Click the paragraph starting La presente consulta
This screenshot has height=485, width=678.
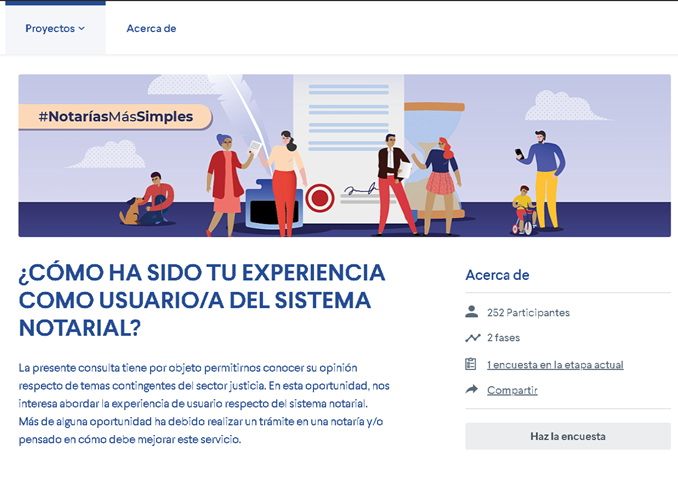[204, 404]
